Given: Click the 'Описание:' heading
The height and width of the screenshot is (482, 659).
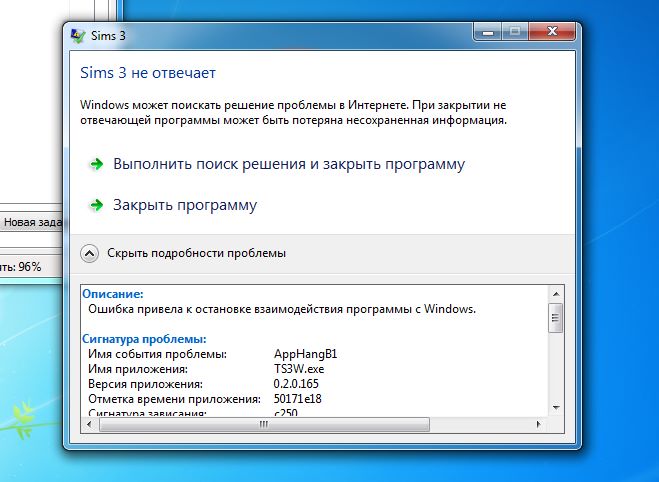Looking at the screenshot, I should (x=113, y=294).
